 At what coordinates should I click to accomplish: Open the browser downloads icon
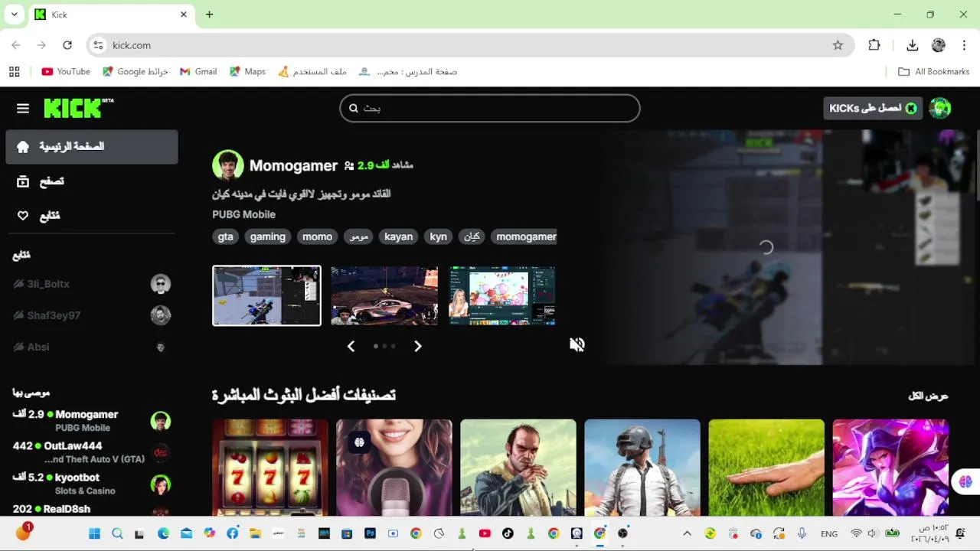[x=912, y=45]
